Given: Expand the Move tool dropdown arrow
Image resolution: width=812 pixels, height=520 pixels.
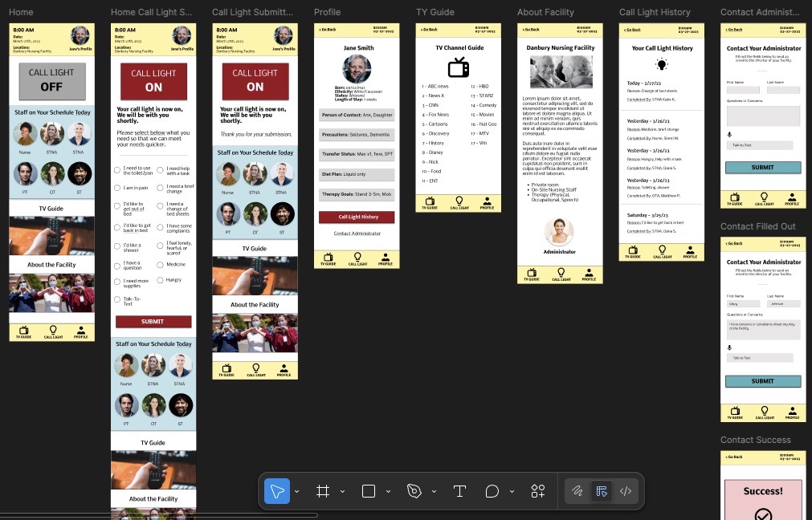Looking at the screenshot, I should (x=297, y=491).
